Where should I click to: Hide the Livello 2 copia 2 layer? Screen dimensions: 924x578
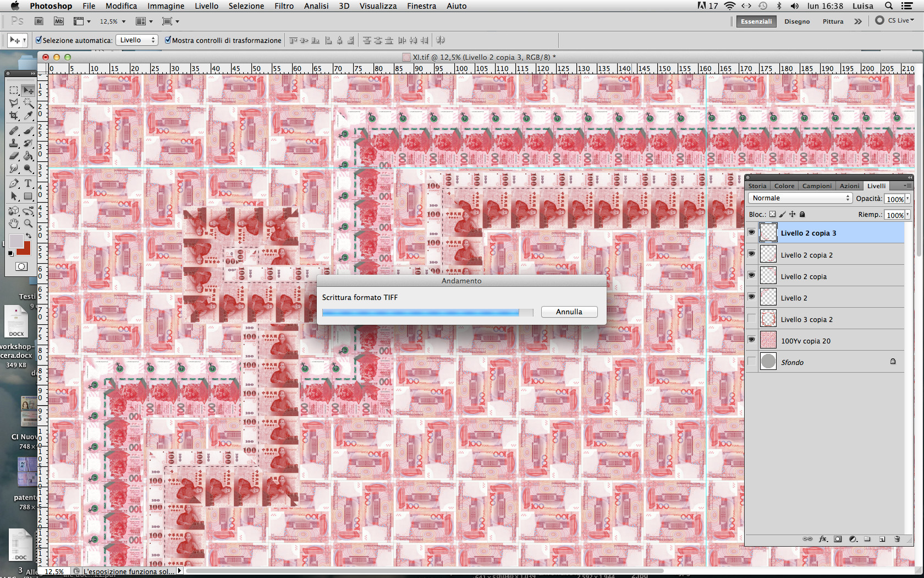tap(751, 254)
